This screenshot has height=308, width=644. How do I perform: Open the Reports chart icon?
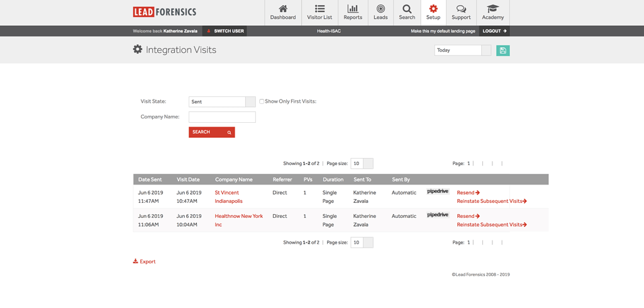pyautogui.click(x=353, y=9)
